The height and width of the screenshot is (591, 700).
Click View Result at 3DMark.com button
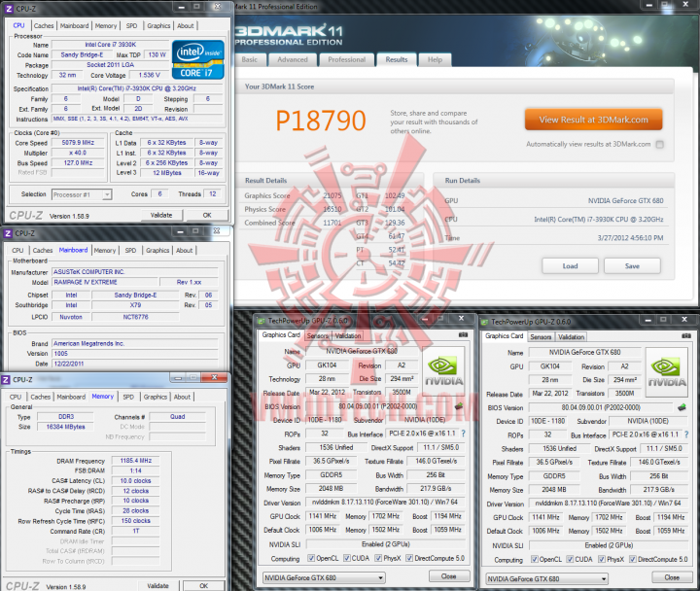point(593,120)
